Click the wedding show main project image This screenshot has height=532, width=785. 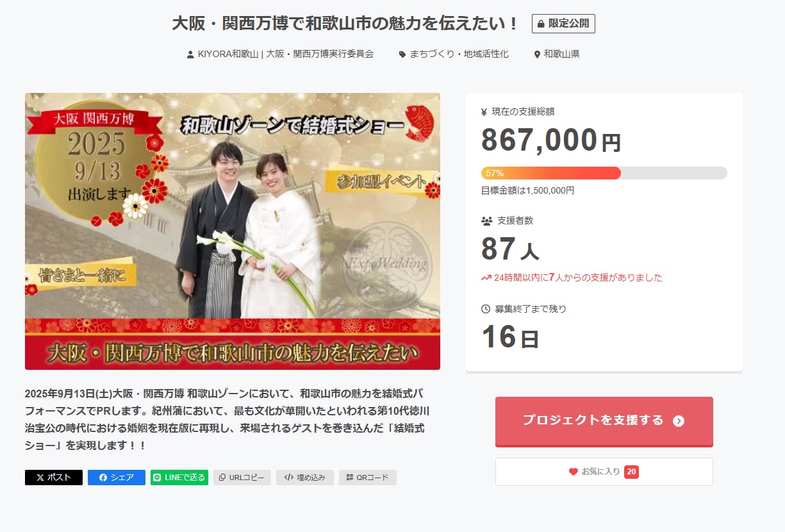click(233, 231)
